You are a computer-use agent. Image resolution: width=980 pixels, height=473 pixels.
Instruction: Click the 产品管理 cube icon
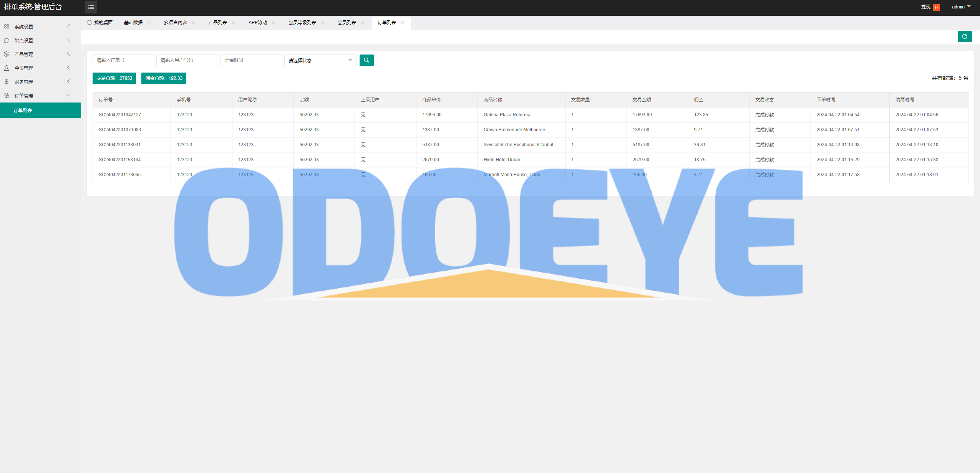point(7,54)
